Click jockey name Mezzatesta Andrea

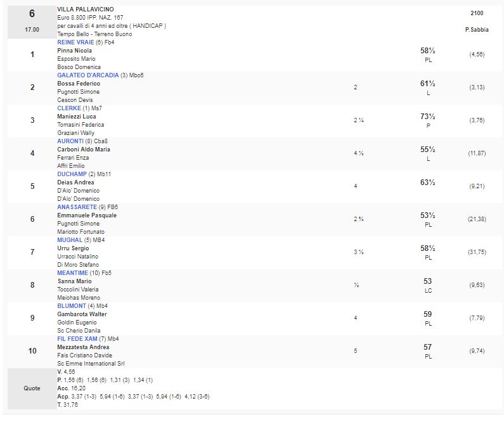pos(83,347)
